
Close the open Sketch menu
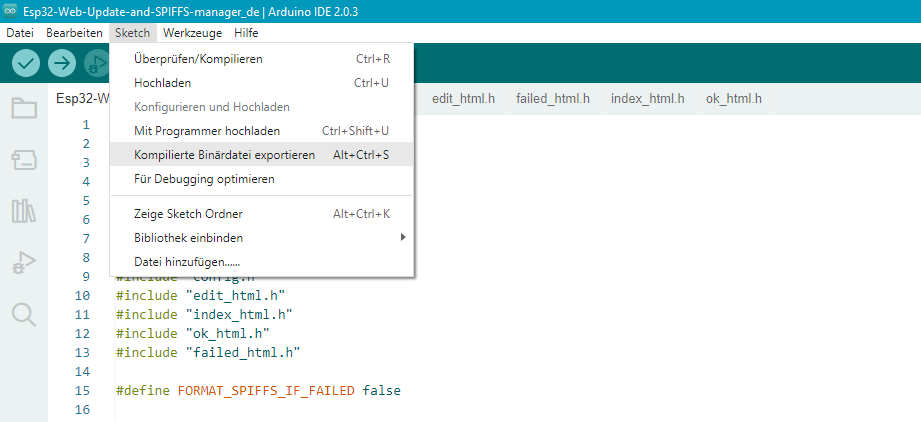point(132,33)
